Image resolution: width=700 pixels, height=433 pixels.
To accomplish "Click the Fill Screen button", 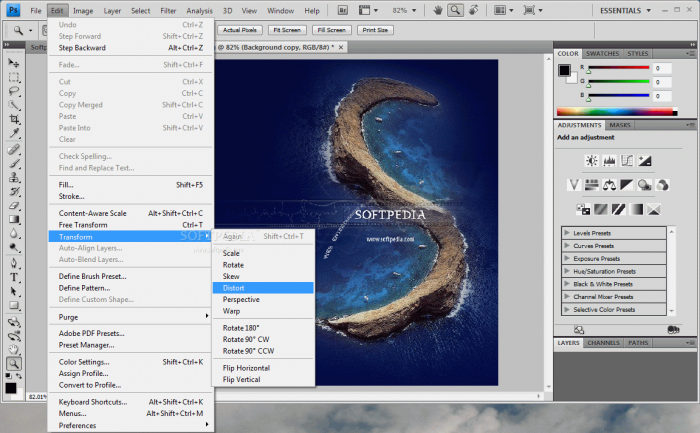I will [332, 30].
